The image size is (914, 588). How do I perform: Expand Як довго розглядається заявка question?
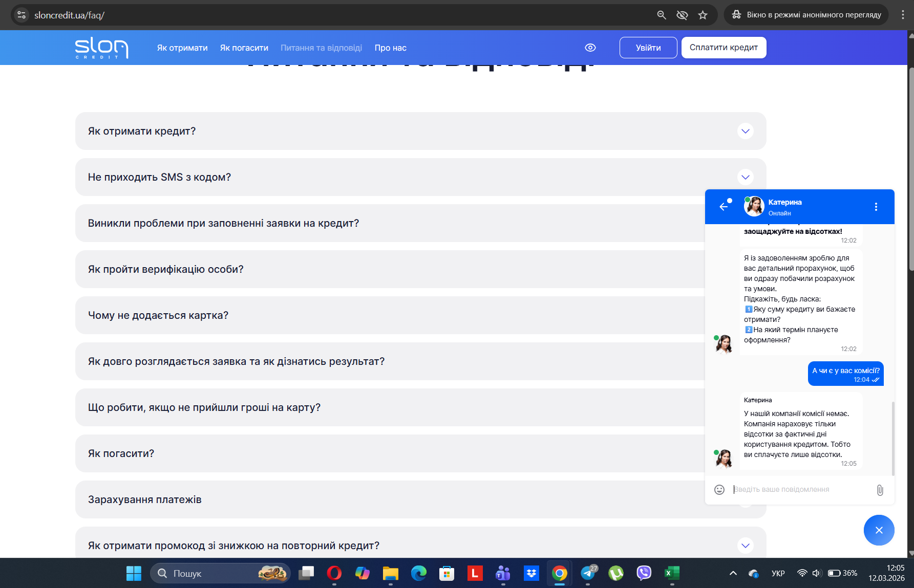point(390,361)
